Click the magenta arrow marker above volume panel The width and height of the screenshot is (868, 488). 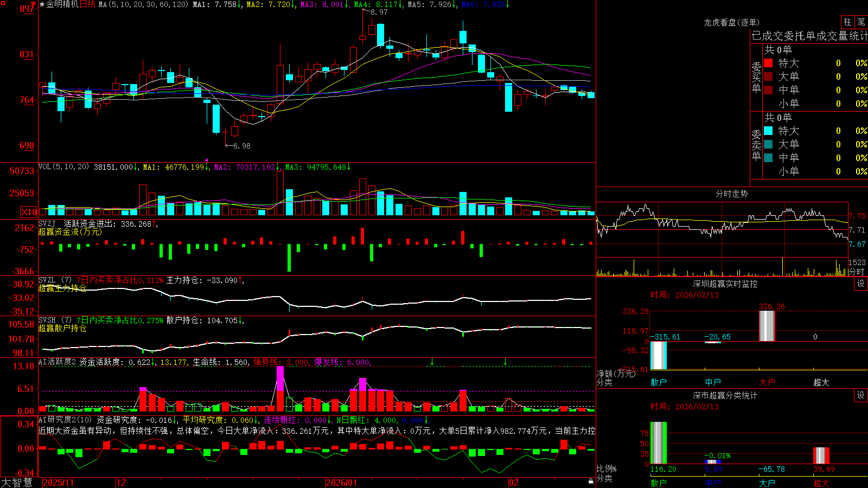[206, 160]
